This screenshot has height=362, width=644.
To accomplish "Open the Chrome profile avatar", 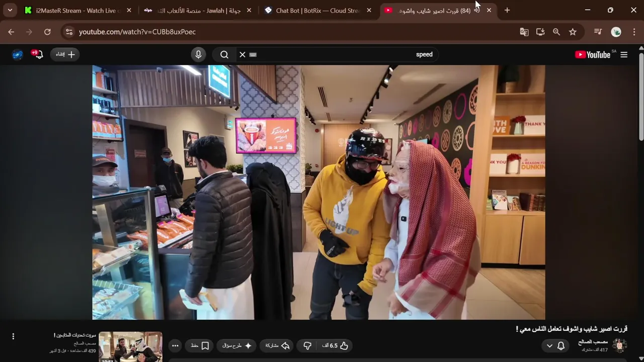I will (x=616, y=32).
